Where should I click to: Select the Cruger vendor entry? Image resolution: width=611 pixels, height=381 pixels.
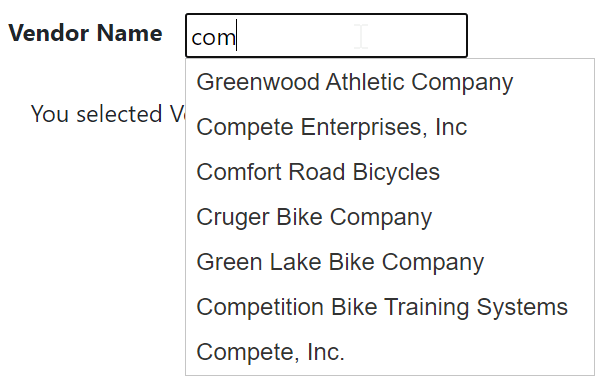390,217
